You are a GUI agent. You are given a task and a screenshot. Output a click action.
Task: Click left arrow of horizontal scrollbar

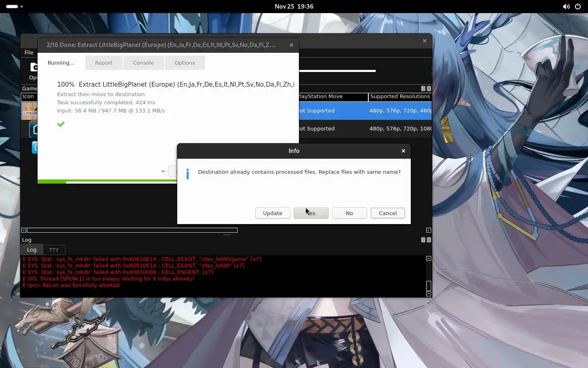coord(24,230)
